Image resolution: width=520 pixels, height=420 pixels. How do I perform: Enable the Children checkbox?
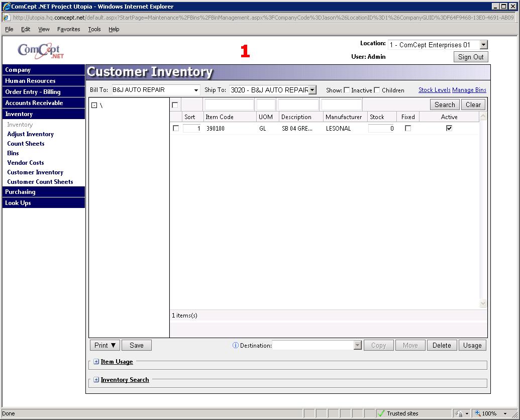click(377, 90)
